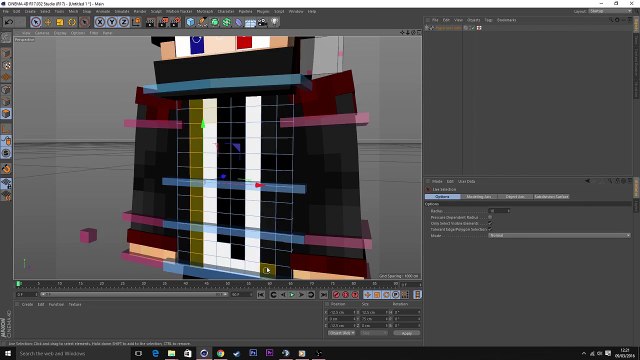Open viewport Display menu
Viewport: 640px width, 360px height.
(60, 33)
